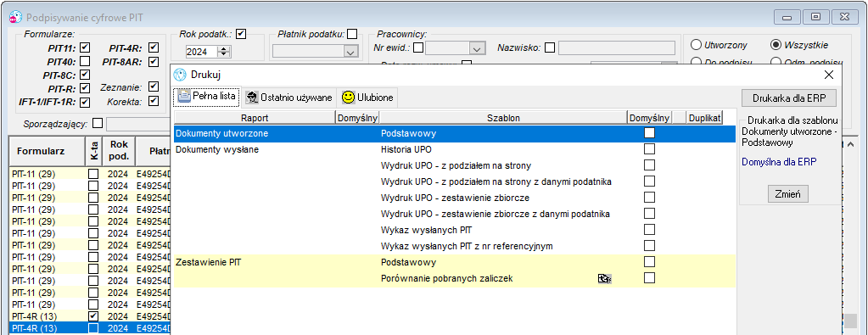Switch to the Ulubione tab
This screenshot has width=868, height=335.
pyautogui.click(x=367, y=98)
